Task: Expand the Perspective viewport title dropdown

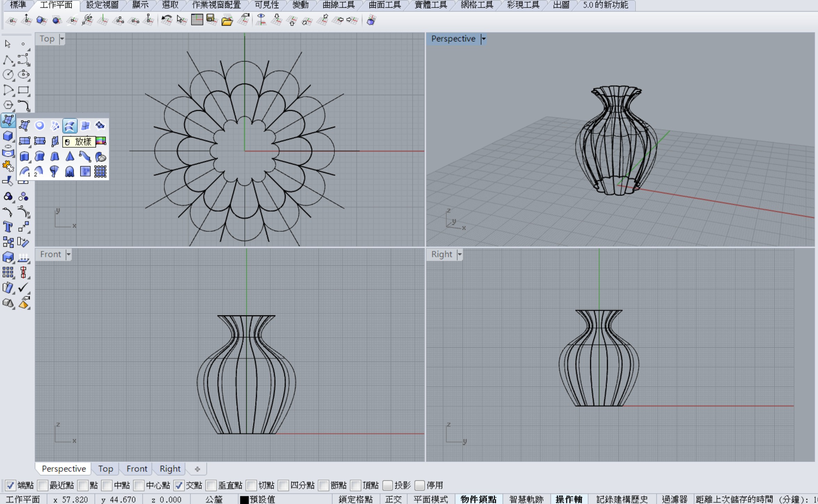Action: pyautogui.click(x=483, y=39)
